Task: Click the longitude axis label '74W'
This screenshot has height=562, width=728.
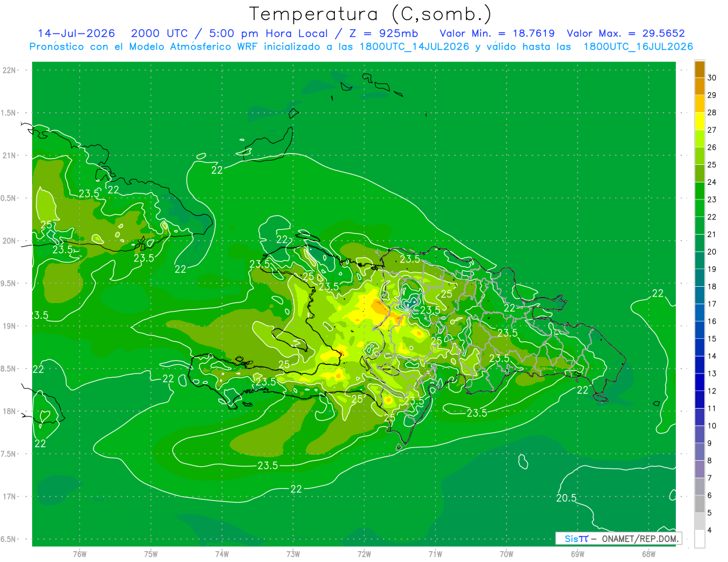Action: [222, 554]
